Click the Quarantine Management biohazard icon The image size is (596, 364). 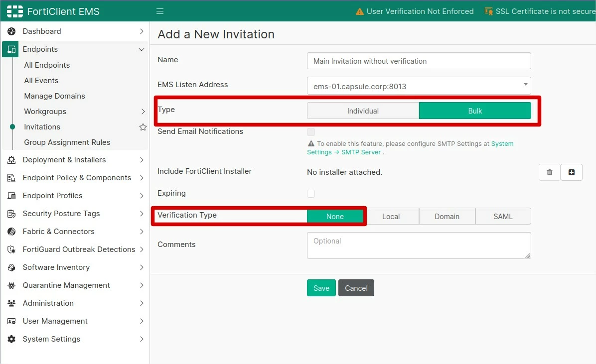click(x=11, y=285)
